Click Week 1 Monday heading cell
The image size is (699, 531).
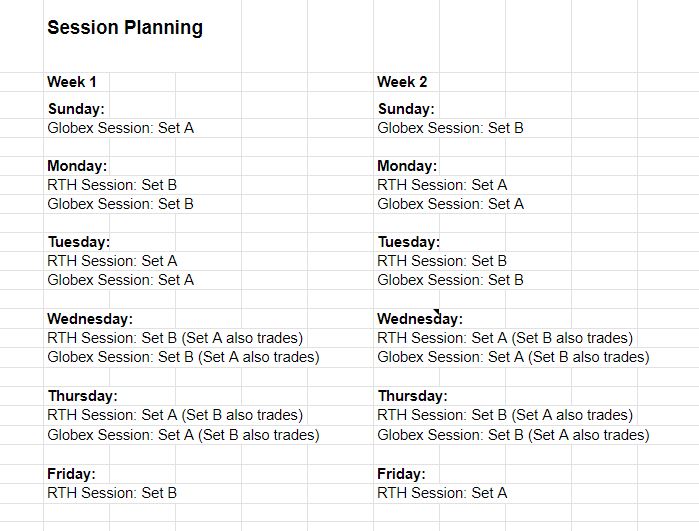pyautogui.click(x=77, y=166)
